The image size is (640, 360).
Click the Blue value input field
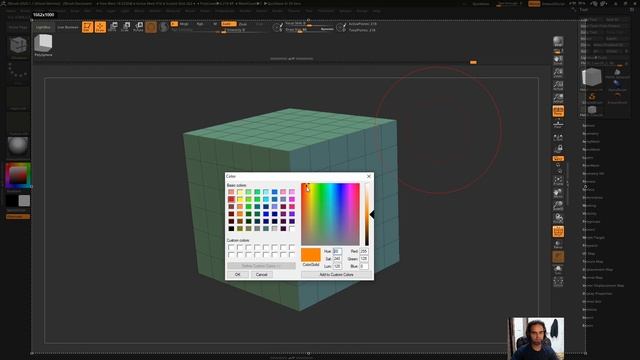pos(364,266)
